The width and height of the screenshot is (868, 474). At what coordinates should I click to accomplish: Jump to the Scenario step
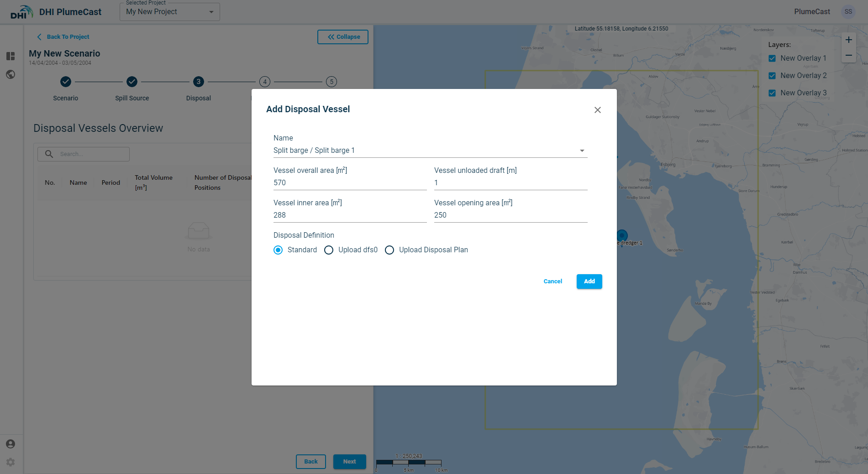[66, 82]
